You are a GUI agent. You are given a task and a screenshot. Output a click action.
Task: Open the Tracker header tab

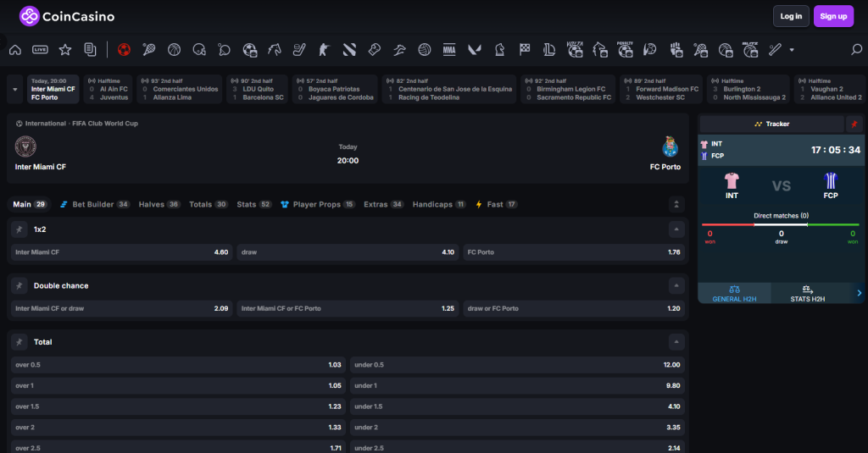tap(772, 124)
